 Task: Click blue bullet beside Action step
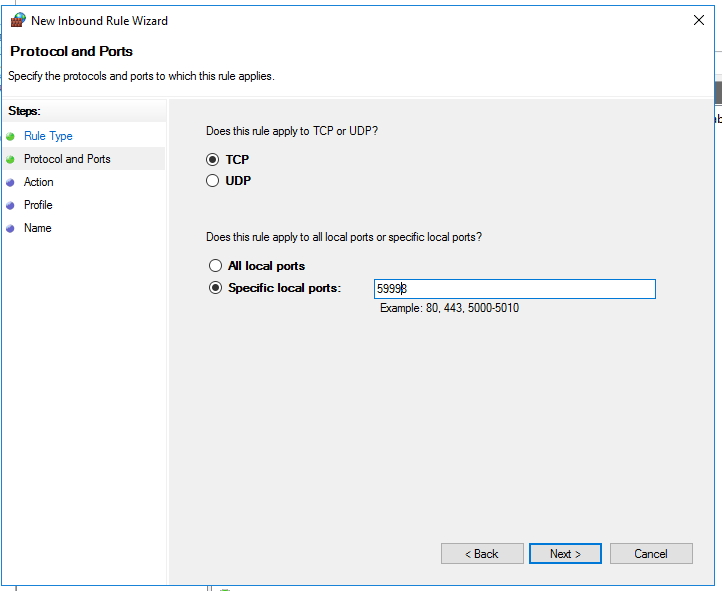pyautogui.click(x=11, y=182)
